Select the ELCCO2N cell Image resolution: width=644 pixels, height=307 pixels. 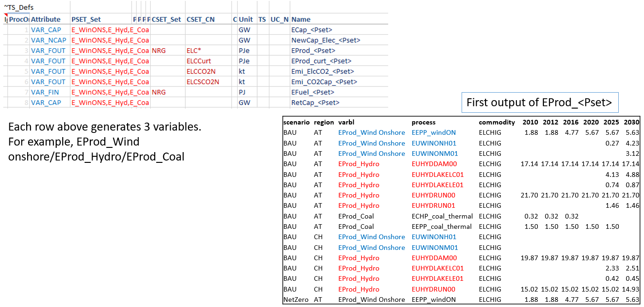(x=201, y=71)
